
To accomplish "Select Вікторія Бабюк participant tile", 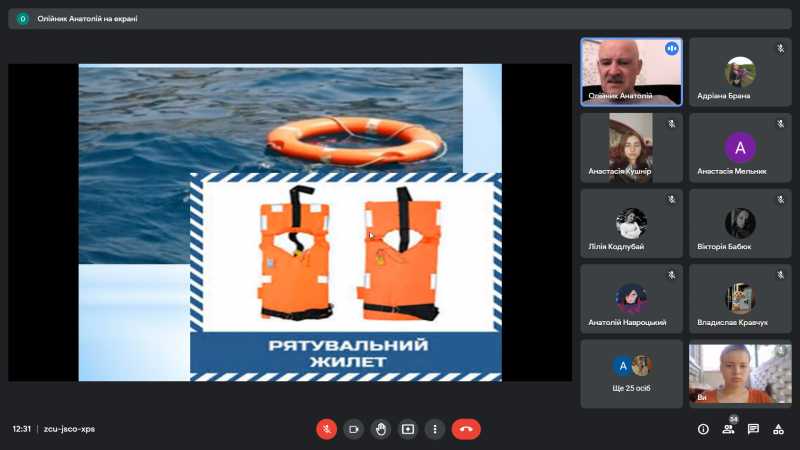I will point(740,223).
